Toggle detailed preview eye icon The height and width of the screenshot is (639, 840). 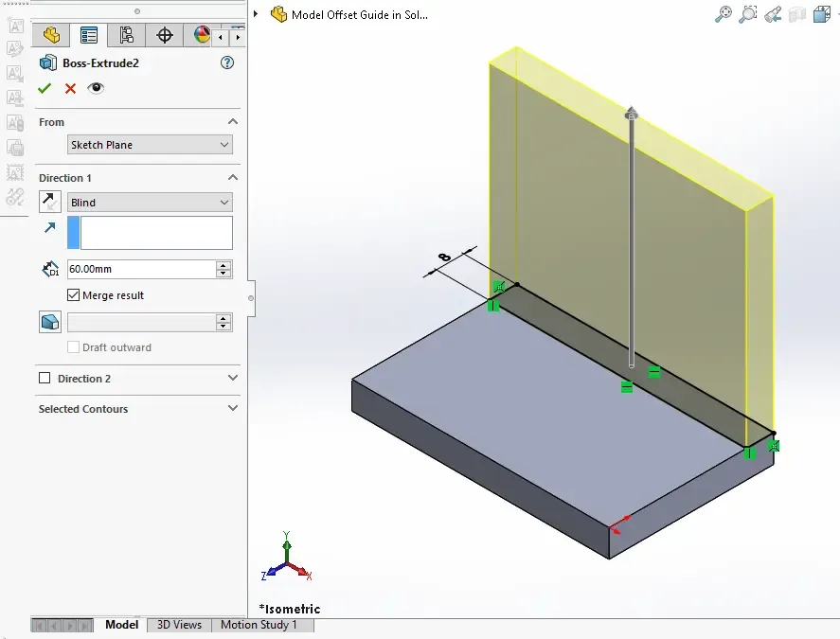coord(96,88)
